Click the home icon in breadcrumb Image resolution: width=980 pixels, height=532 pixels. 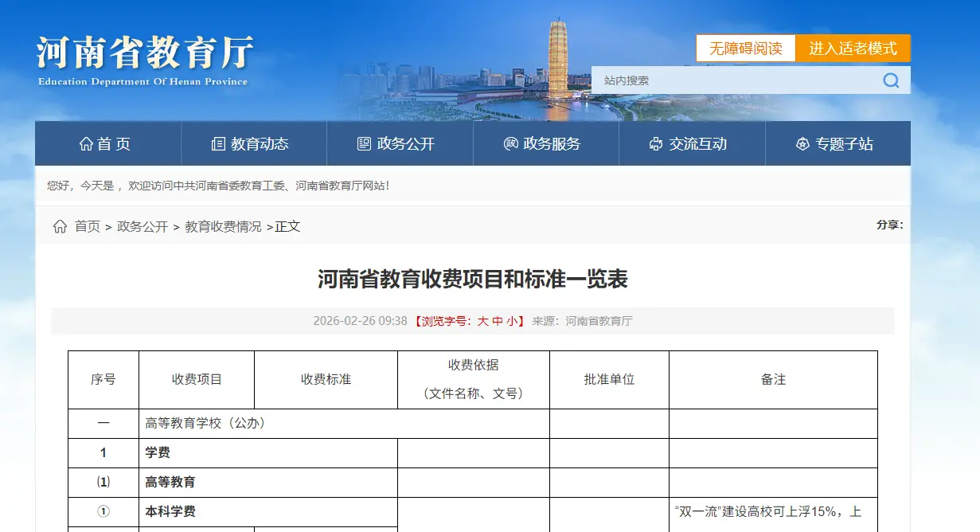pos(61,227)
